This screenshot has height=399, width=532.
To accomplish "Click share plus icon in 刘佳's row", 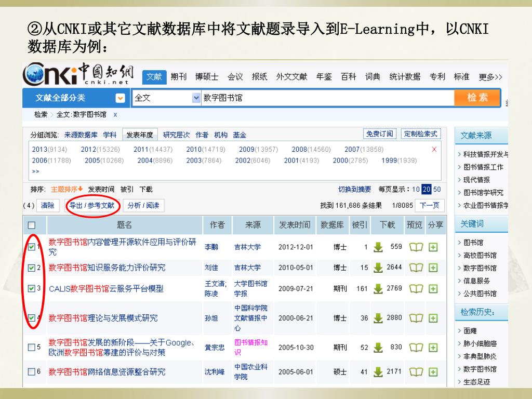I will pyautogui.click(x=433, y=268).
